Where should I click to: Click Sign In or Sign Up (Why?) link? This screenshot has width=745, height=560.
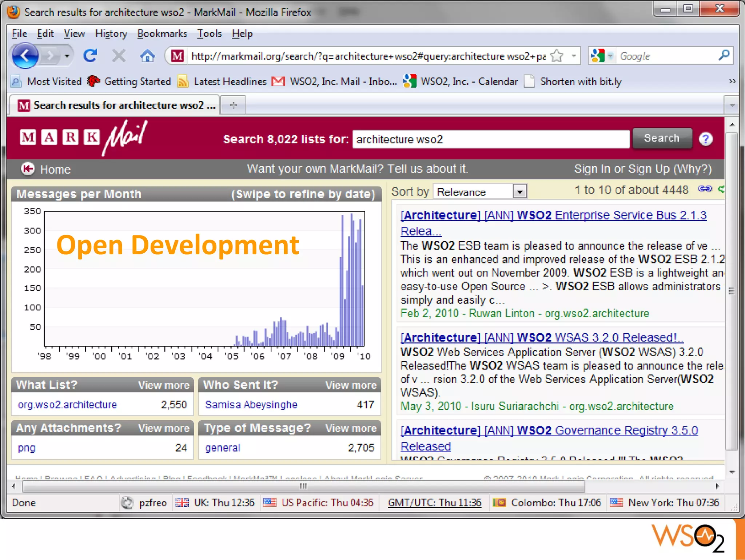pyautogui.click(x=643, y=169)
